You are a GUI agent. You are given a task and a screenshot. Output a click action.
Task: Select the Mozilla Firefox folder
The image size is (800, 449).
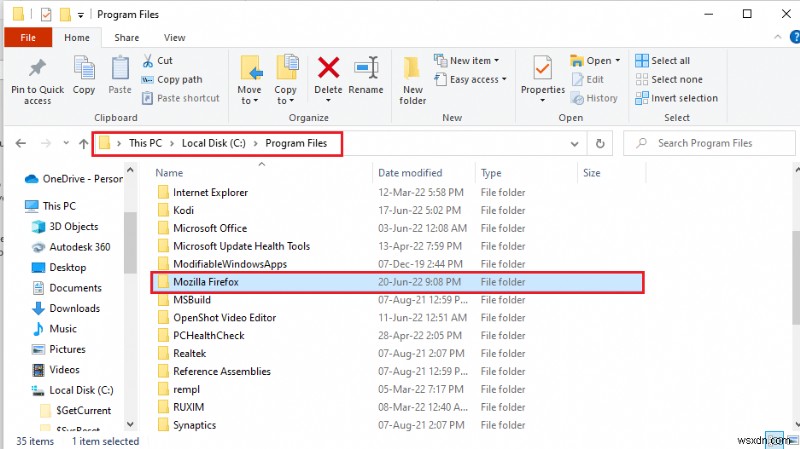tap(398, 282)
